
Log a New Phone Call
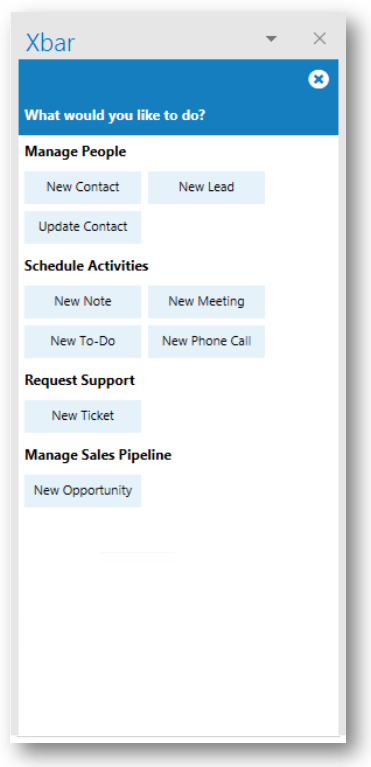click(207, 341)
